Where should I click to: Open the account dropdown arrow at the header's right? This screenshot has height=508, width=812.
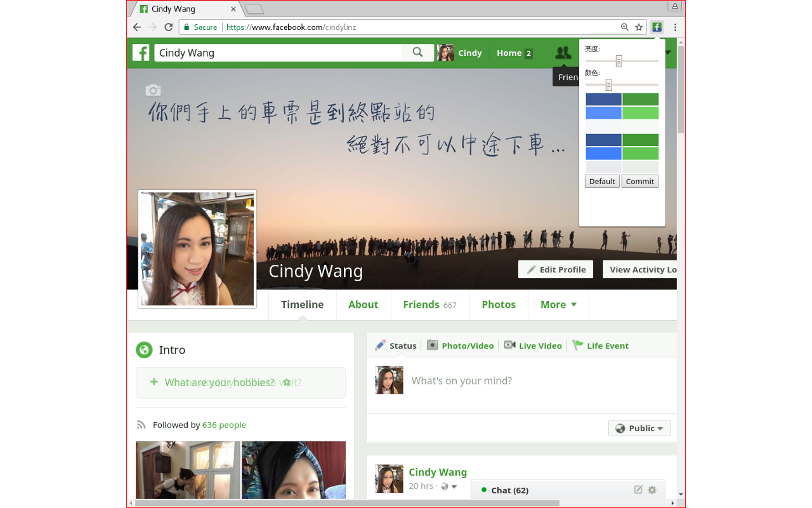[669, 53]
